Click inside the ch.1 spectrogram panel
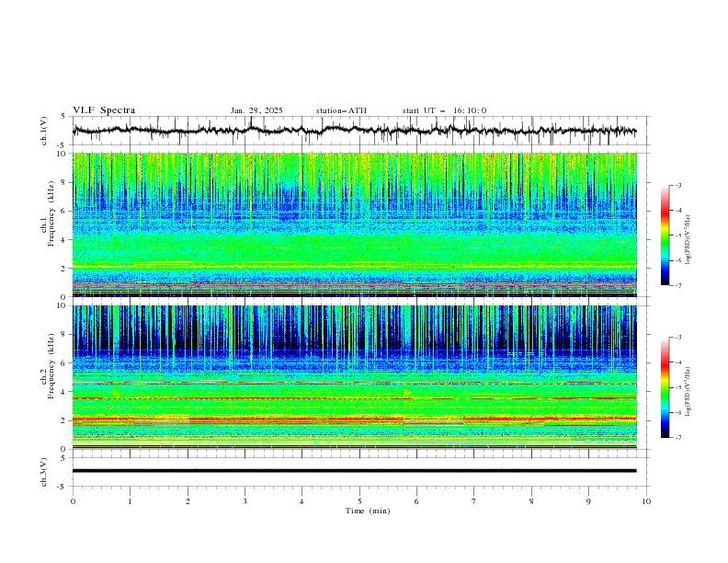The width and height of the screenshot is (728, 563). pyautogui.click(x=354, y=224)
